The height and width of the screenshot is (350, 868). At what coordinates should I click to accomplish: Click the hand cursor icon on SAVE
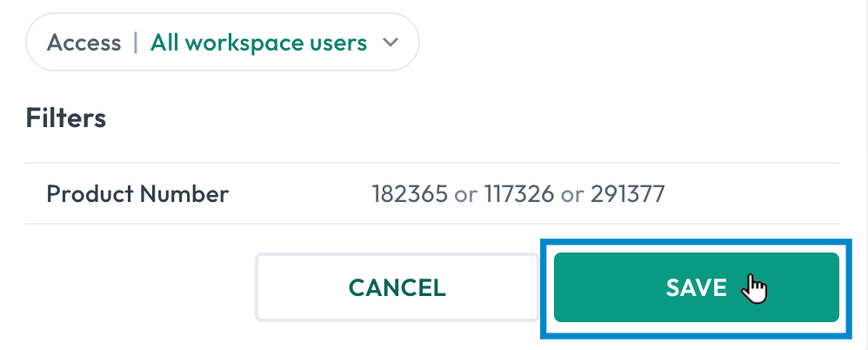click(x=755, y=288)
